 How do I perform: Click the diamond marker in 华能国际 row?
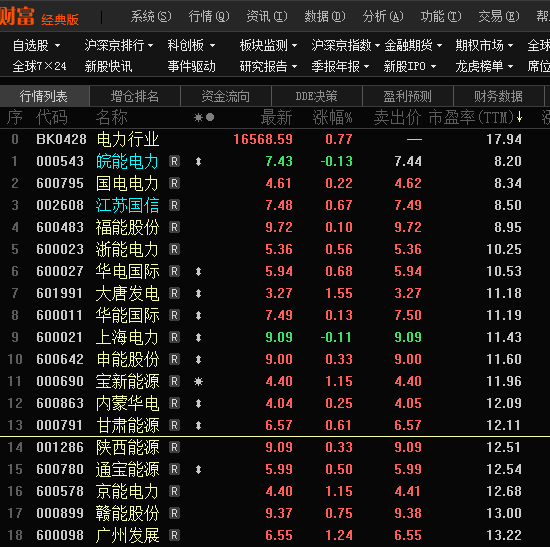coord(199,315)
